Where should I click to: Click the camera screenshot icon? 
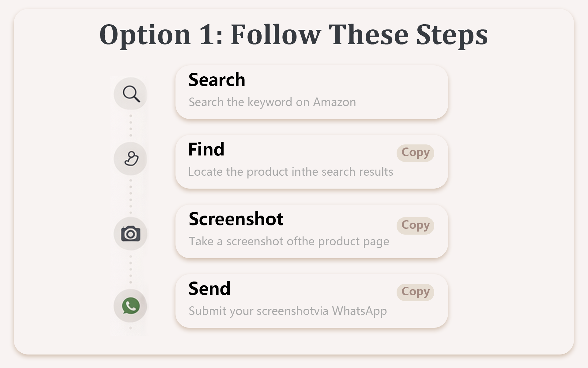(x=131, y=234)
